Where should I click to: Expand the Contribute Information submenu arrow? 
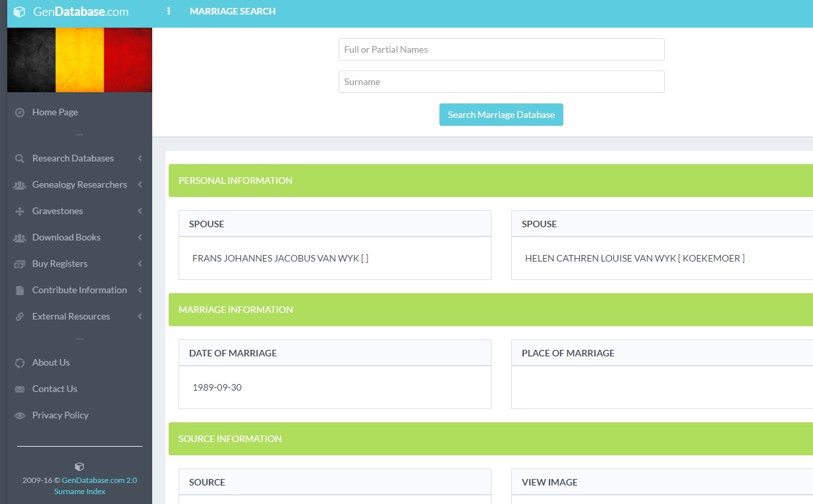tap(140, 290)
